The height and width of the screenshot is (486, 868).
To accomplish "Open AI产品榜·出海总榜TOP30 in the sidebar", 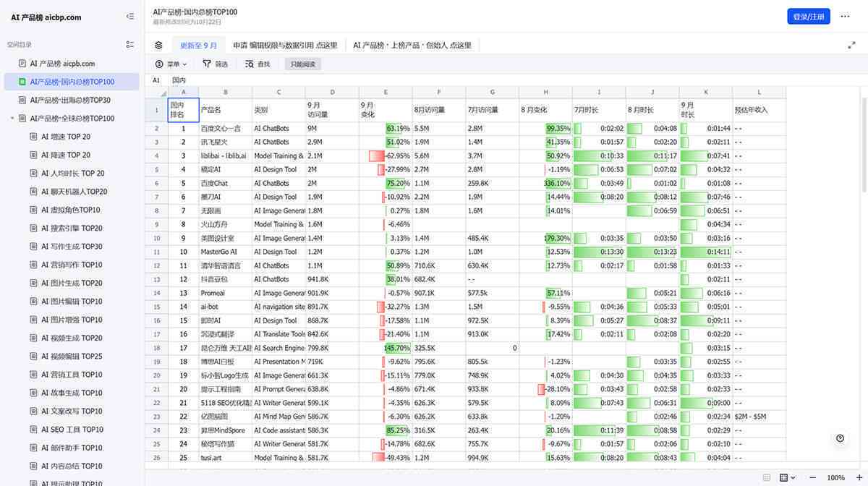I will 70,100.
